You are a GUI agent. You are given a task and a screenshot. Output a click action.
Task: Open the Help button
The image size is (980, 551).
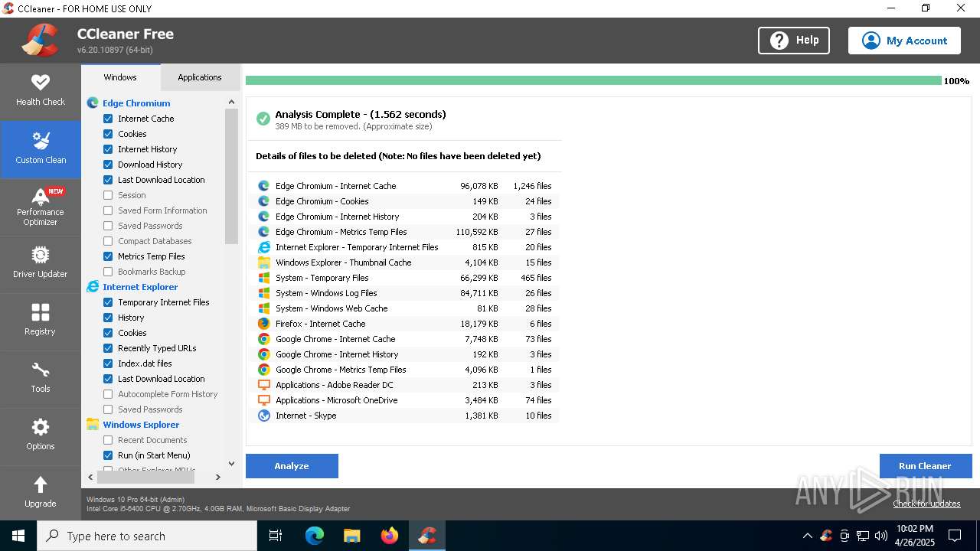(794, 41)
